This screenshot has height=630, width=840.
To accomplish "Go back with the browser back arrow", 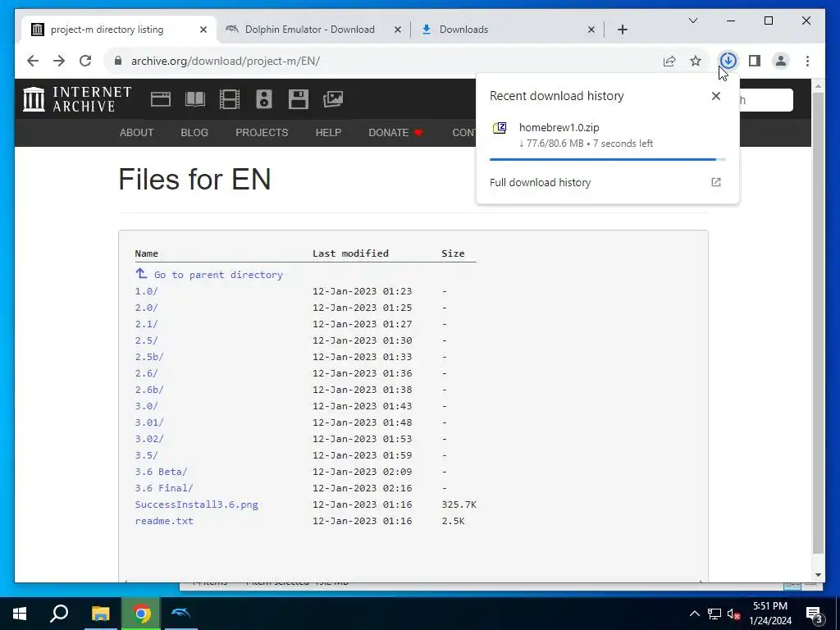I will point(33,61).
